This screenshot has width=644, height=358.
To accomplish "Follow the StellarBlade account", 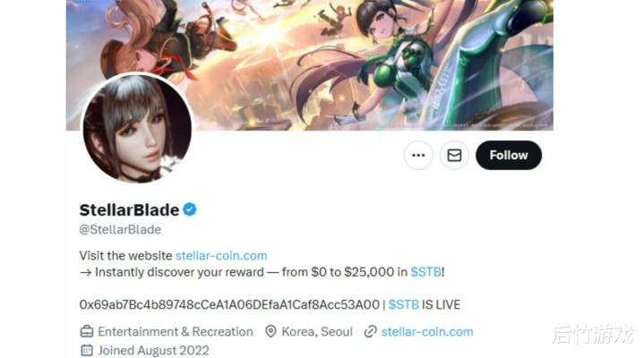I will [509, 155].
